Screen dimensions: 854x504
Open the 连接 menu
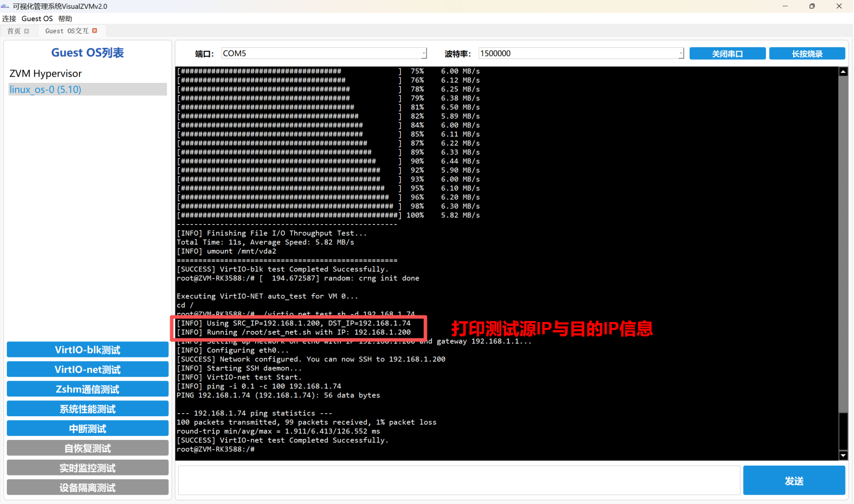[9, 19]
